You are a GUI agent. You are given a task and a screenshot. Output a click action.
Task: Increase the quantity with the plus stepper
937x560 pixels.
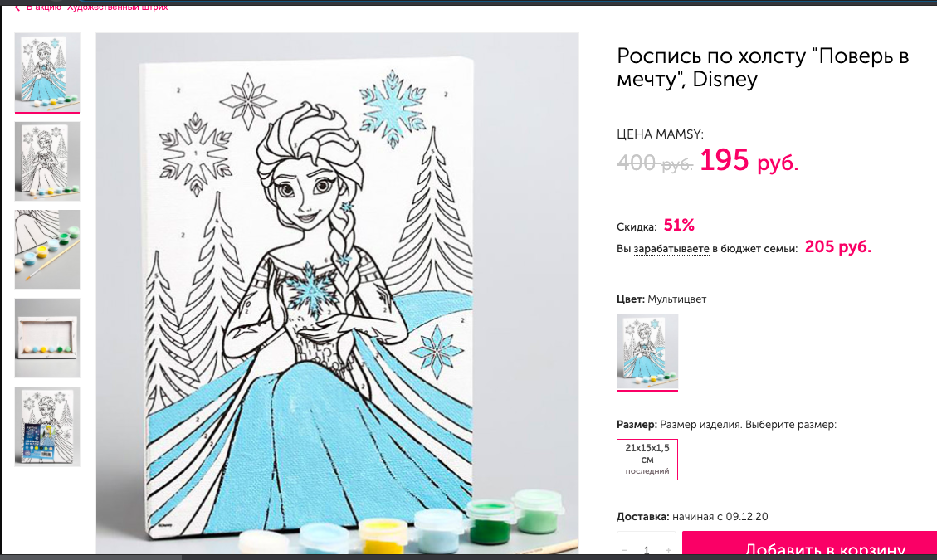668,548
